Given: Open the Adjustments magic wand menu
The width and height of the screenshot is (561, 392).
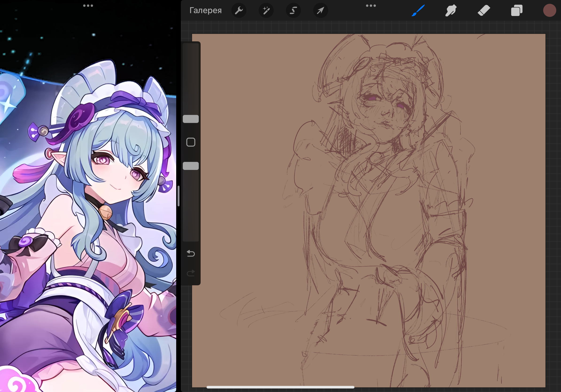Looking at the screenshot, I should pos(266,11).
